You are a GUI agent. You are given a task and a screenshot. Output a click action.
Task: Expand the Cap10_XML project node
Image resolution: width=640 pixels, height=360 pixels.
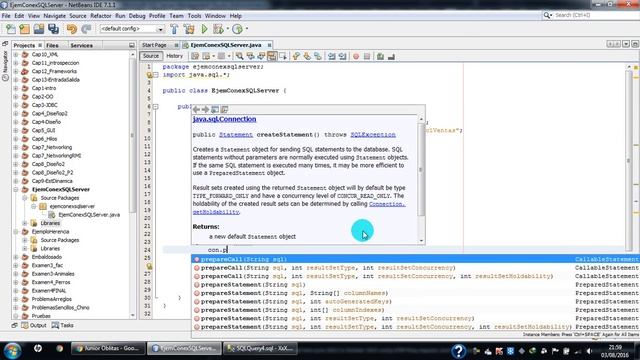(16, 54)
